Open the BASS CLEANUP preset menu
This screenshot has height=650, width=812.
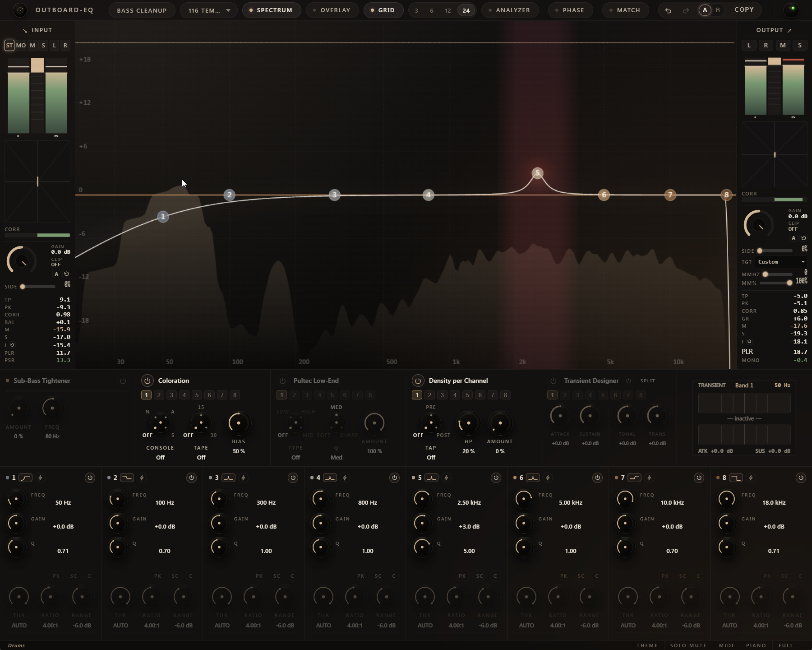(142, 10)
